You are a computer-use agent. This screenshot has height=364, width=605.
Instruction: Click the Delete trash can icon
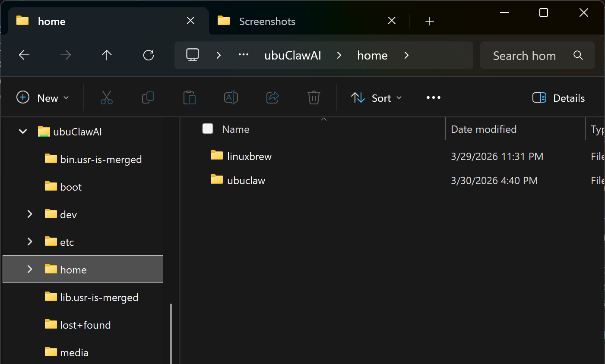tap(314, 97)
